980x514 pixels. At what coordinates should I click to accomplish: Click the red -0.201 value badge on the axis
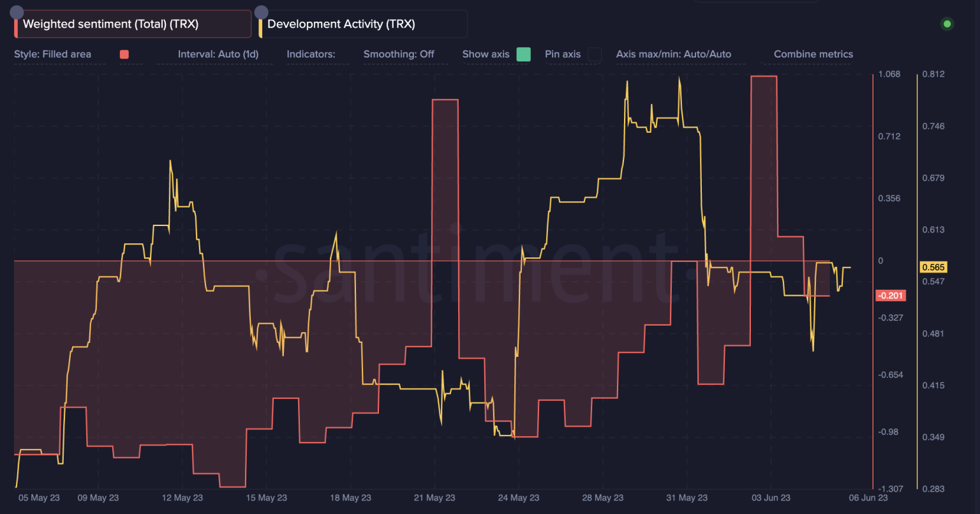point(890,295)
